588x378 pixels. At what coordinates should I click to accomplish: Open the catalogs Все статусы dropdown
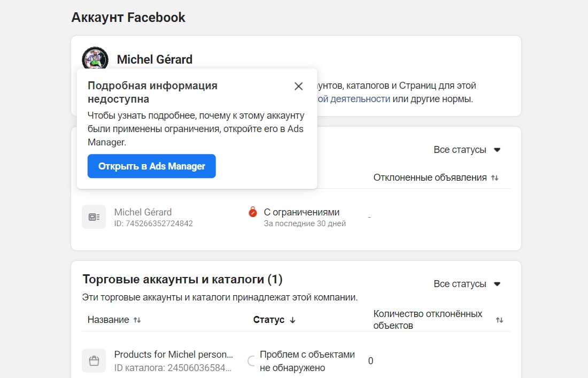pos(467,284)
